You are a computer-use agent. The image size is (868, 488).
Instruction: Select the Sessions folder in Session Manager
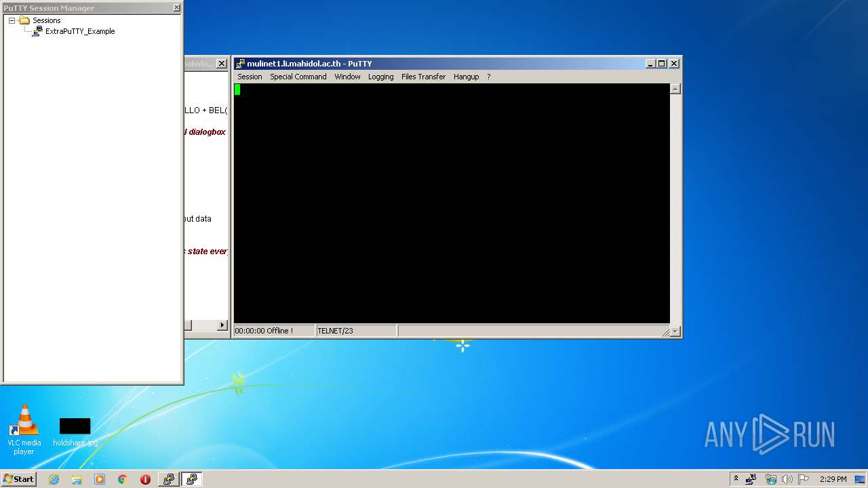click(x=46, y=20)
